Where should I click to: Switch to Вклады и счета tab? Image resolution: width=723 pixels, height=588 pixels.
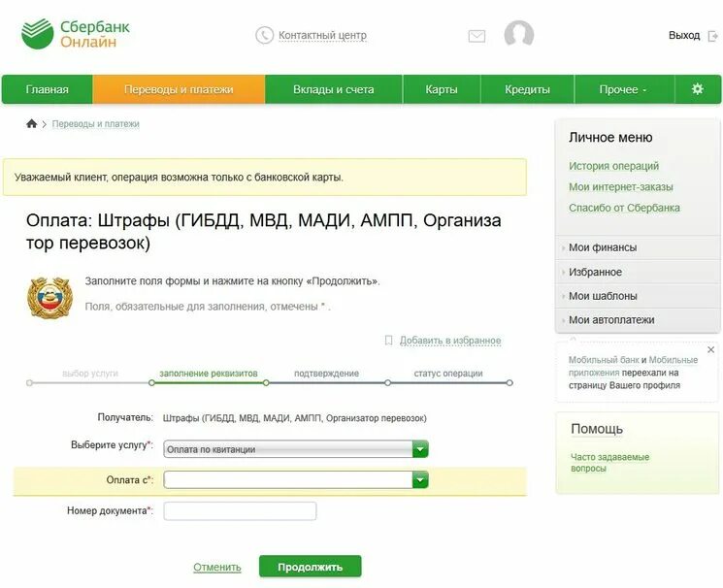tap(334, 89)
